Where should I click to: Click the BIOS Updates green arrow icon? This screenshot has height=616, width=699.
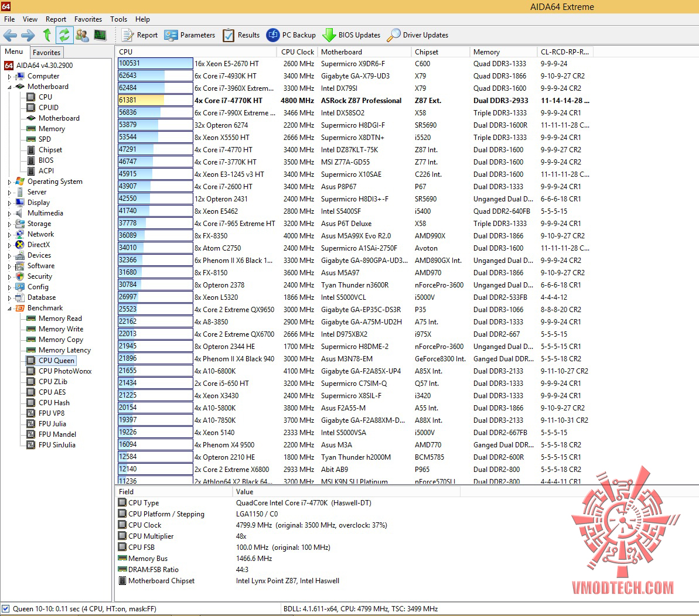tap(329, 35)
